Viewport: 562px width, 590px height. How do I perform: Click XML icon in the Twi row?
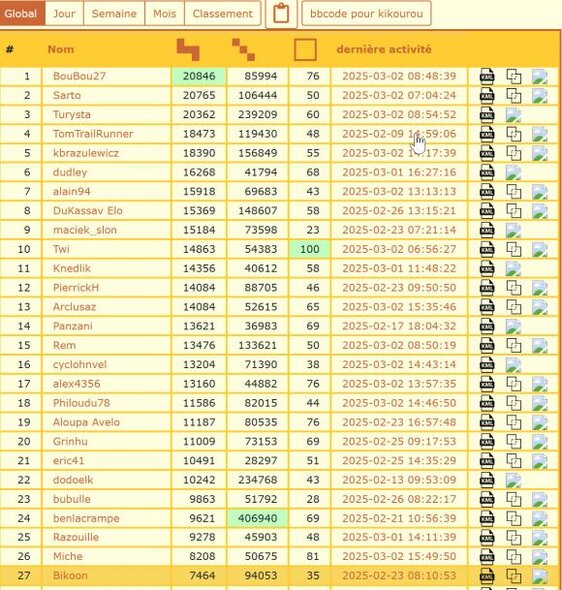click(487, 249)
